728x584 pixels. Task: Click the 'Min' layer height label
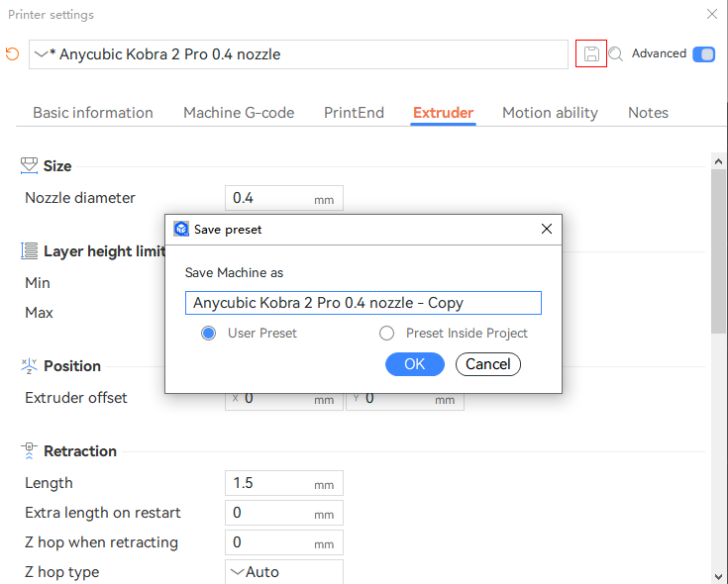click(38, 283)
